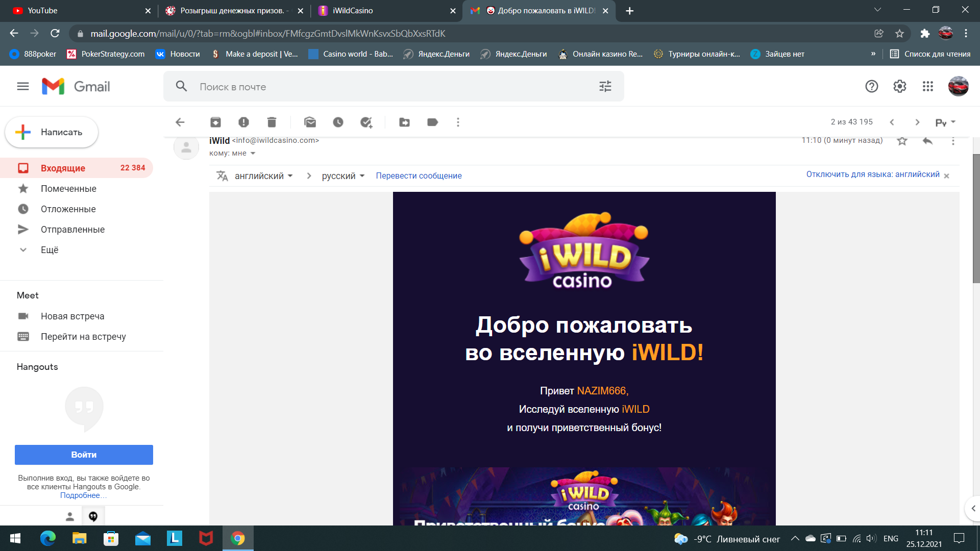The width and height of the screenshot is (980, 551).
Task: Delete the email using the trash icon
Action: coord(272,122)
